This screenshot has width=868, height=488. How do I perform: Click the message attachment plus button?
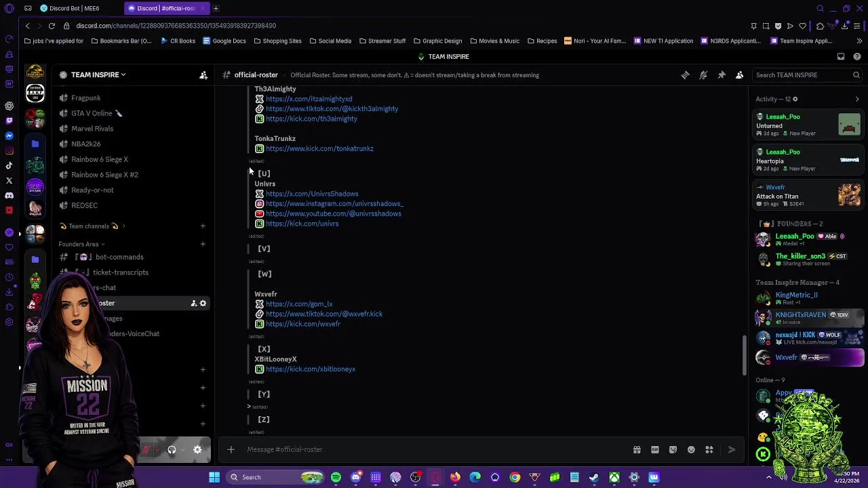(231, 449)
